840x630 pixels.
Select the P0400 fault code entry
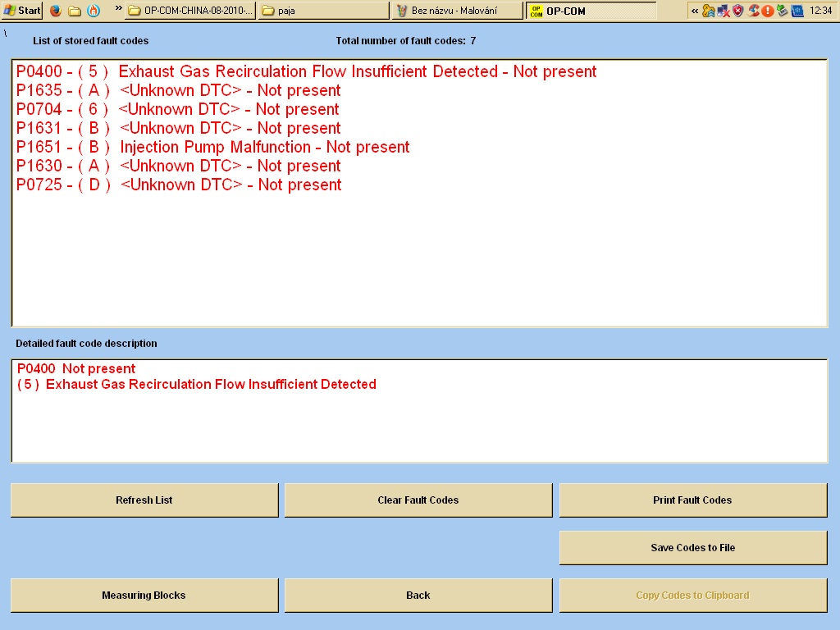tap(306, 71)
